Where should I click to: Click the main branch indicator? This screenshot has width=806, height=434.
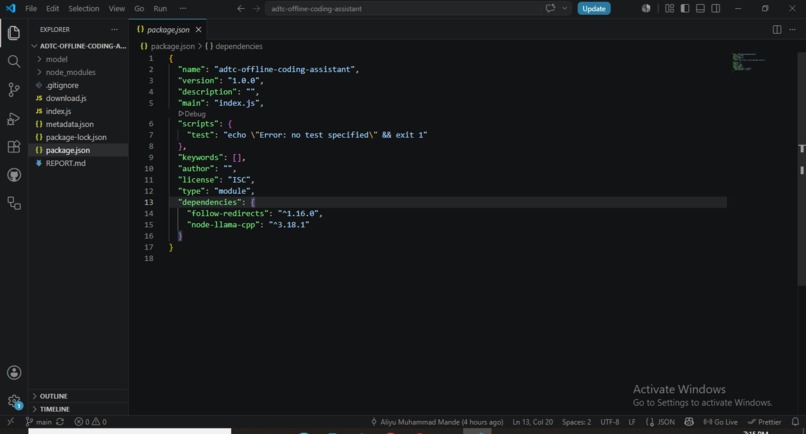click(39, 422)
